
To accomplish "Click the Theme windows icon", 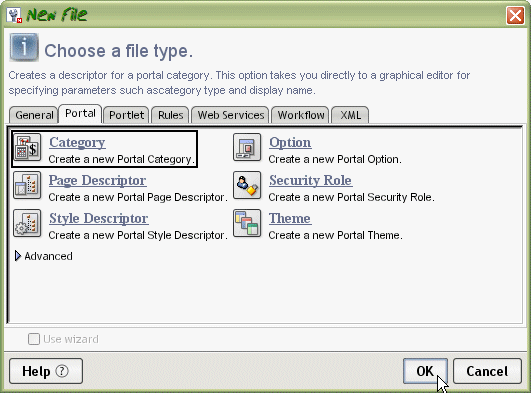I will (247, 223).
